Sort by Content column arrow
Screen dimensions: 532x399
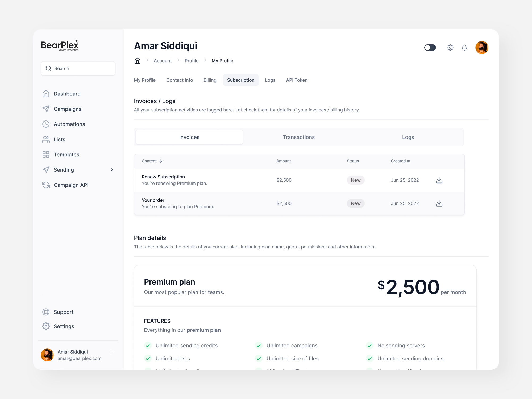tap(161, 161)
